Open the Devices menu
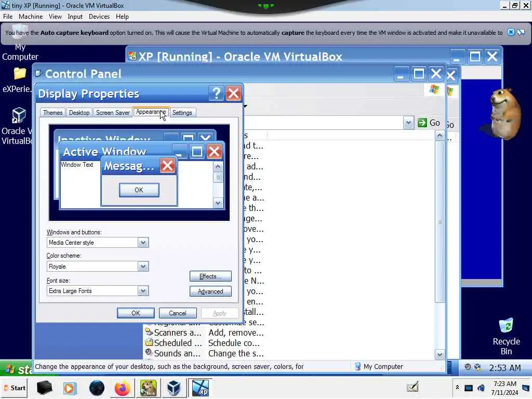This screenshot has height=399, width=532. tap(99, 16)
